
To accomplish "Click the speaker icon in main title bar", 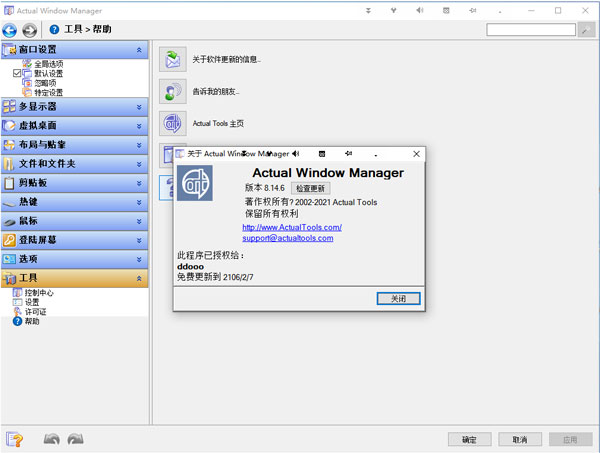I will pyautogui.click(x=420, y=11).
